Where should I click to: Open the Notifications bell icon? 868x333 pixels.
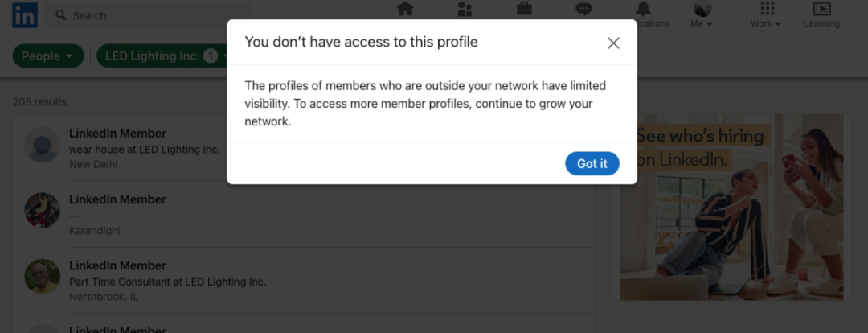click(x=644, y=10)
